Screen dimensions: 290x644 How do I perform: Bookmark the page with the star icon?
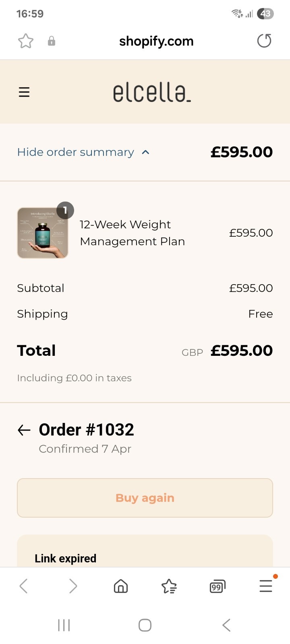25,41
